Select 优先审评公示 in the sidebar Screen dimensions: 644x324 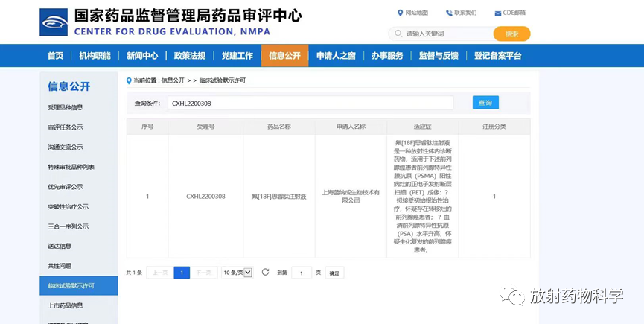(x=66, y=187)
